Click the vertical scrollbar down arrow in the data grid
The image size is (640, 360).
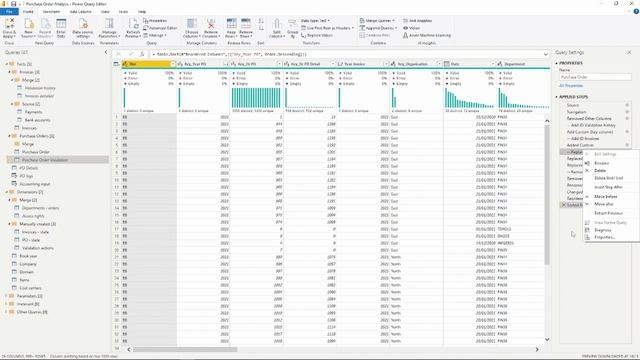(x=547, y=340)
